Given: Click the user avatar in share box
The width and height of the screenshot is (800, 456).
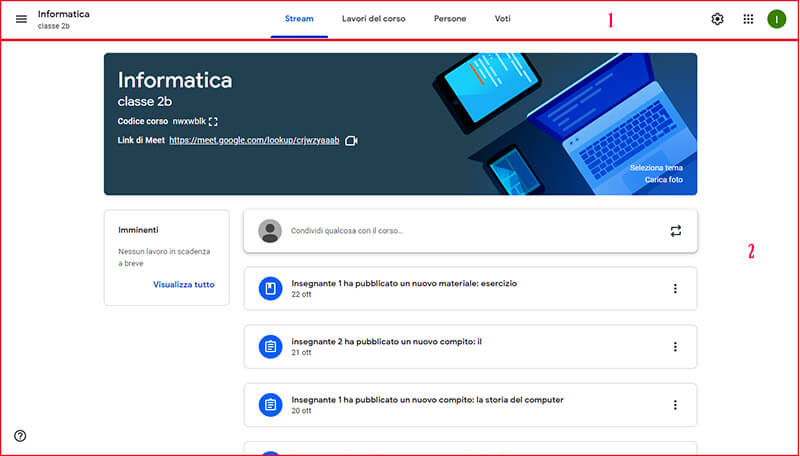Looking at the screenshot, I should 270,231.
